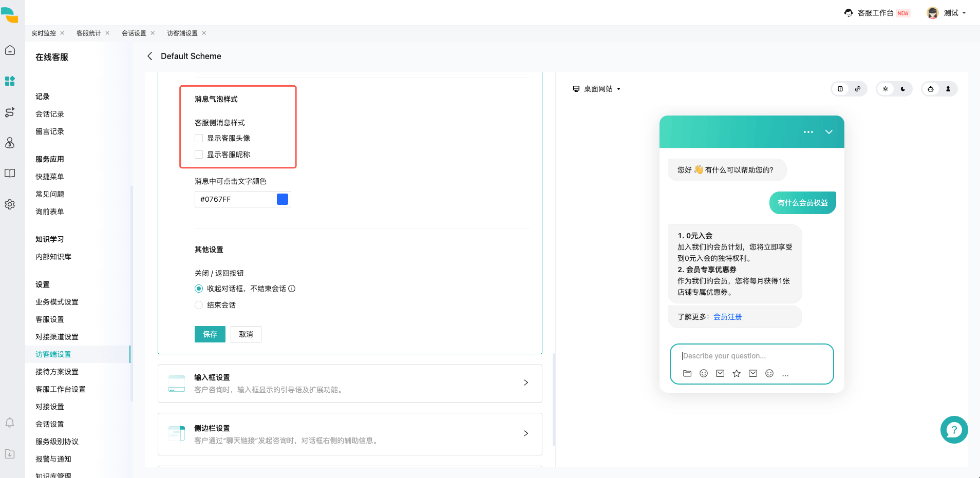Switch to the 访客端设置 tab
Viewport: 980px width, 478px height.
182,33
